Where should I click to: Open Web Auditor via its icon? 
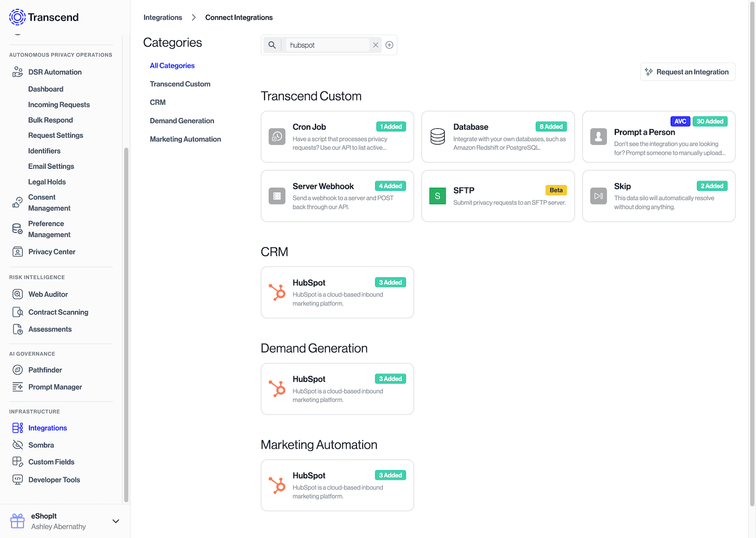pos(17,294)
